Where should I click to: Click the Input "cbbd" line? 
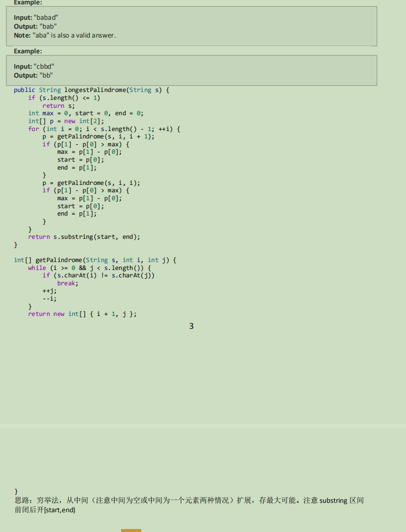tap(34, 66)
